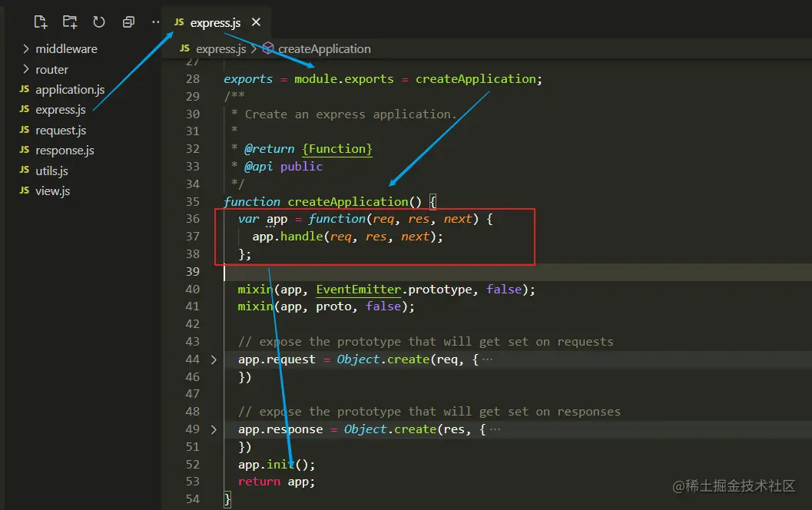Image resolution: width=812 pixels, height=510 pixels.
Task: Open response.js in the file tree
Action: coord(65,151)
